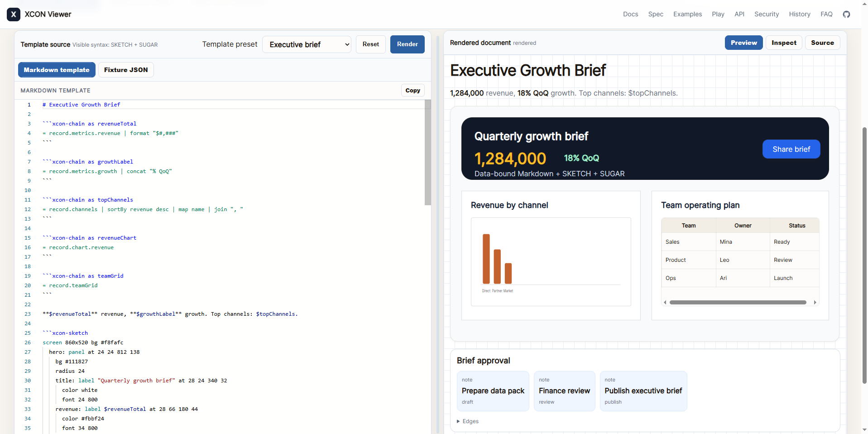
Task: Click the XCON Viewer X logo icon
Action: click(x=14, y=14)
